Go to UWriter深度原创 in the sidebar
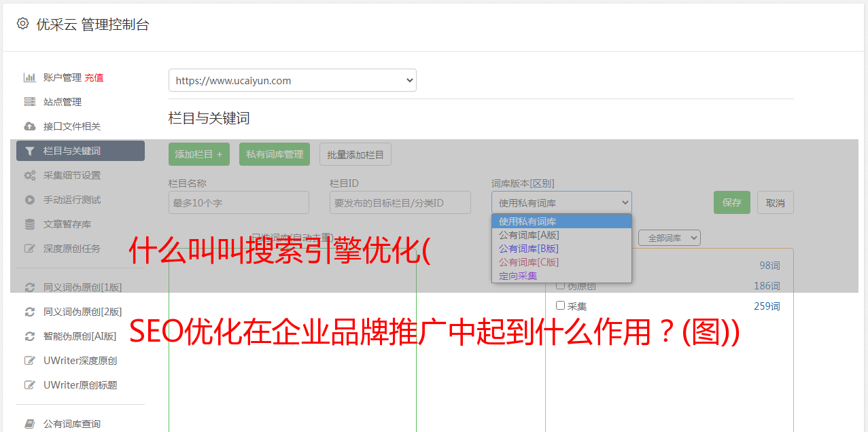This screenshot has width=868, height=432. point(80,361)
